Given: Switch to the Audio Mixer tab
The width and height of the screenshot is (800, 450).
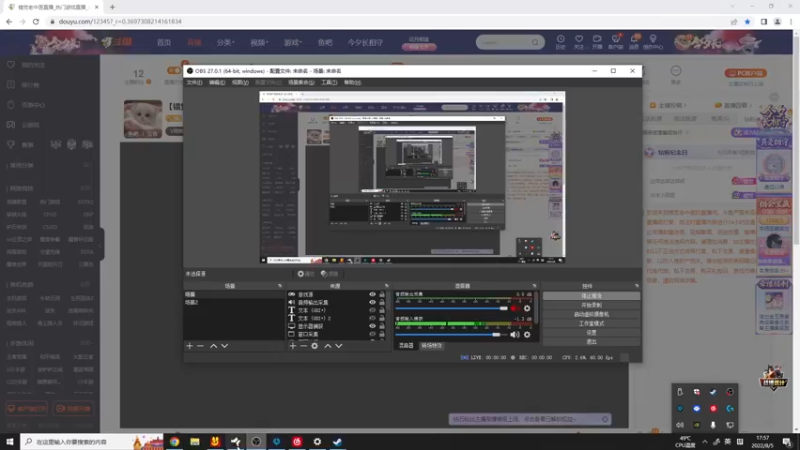Looking at the screenshot, I should pos(406,346).
